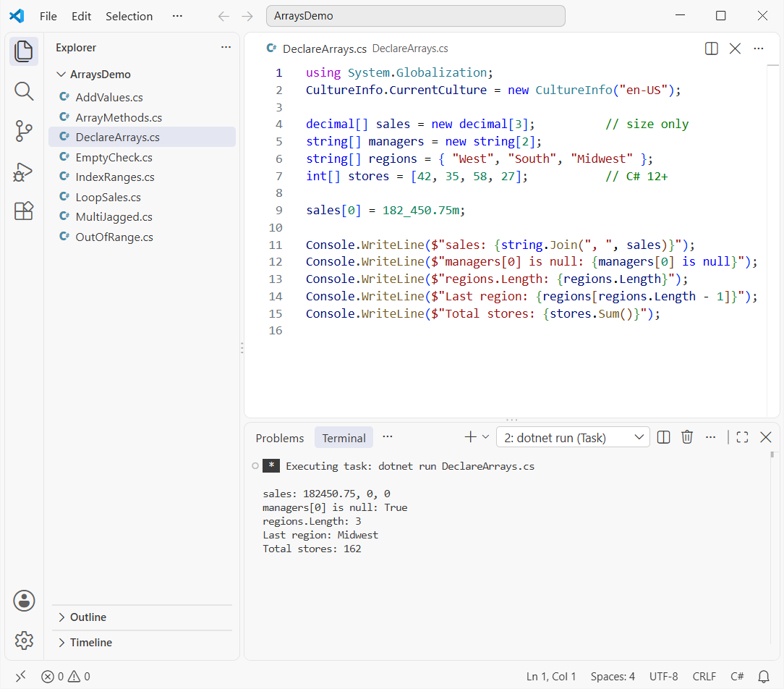Open terminal panel more actions ellipsis
This screenshot has width=784, height=689.
710,437
